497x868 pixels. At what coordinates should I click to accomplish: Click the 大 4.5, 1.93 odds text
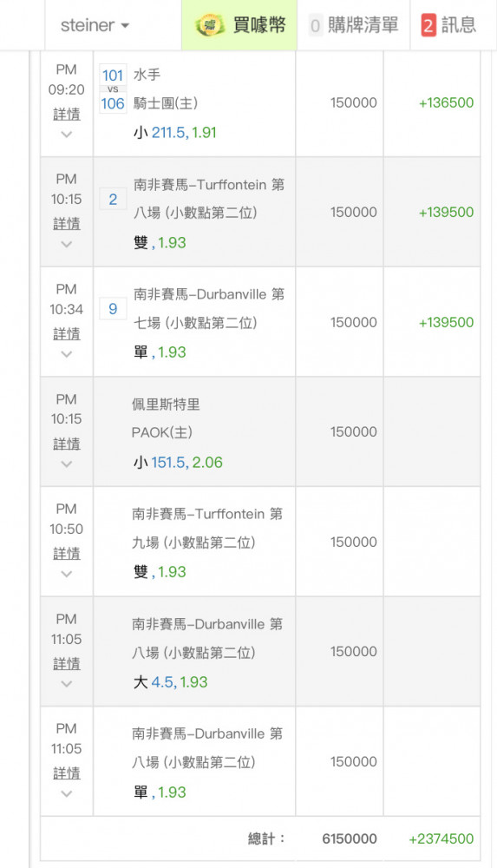click(x=171, y=682)
